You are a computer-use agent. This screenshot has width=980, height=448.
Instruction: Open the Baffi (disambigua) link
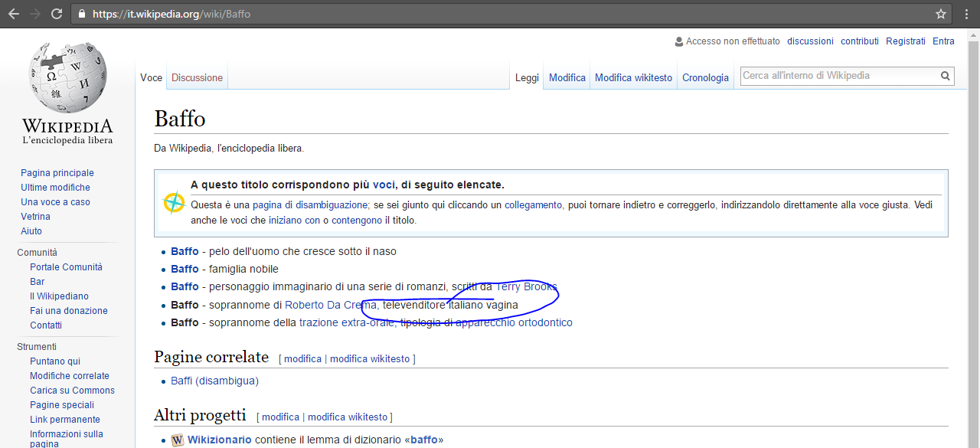[214, 381]
